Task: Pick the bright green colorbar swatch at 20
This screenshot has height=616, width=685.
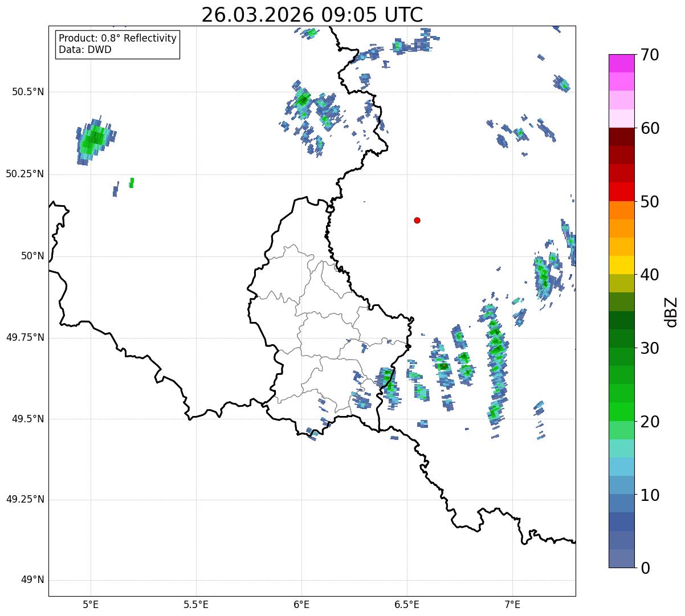Action: pos(621,411)
